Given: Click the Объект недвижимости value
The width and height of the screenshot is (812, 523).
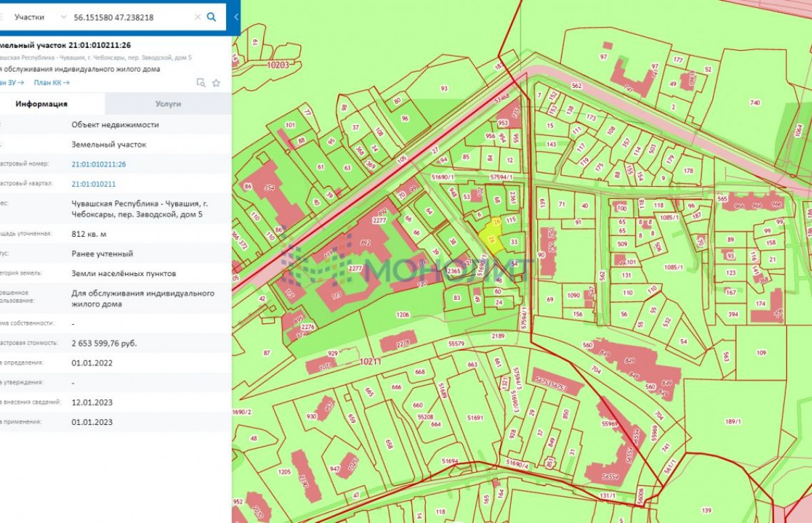Looking at the screenshot, I should (116, 125).
